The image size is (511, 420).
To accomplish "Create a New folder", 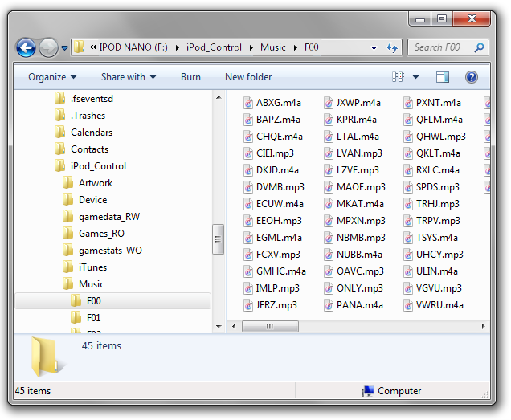I will click(248, 77).
